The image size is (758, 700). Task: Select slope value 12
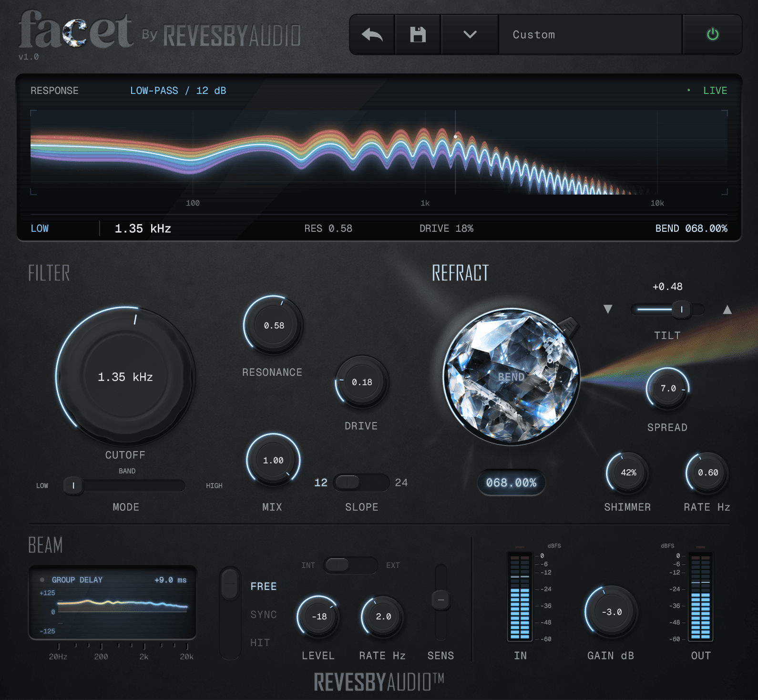(321, 483)
